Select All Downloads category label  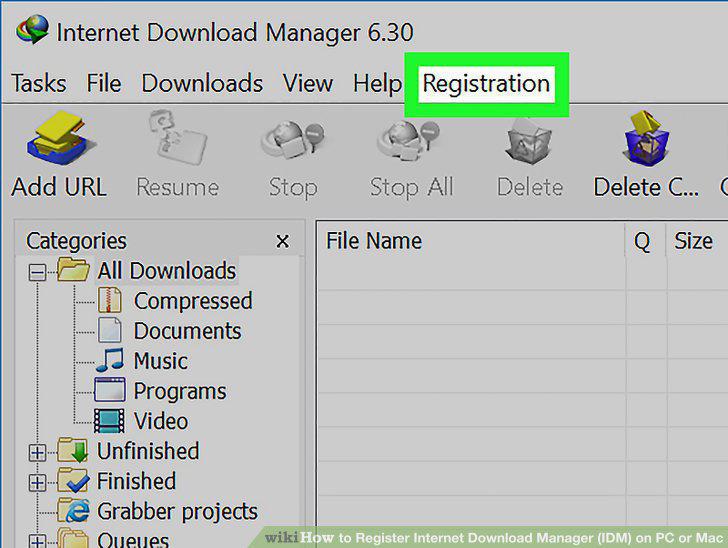click(x=167, y=270)
